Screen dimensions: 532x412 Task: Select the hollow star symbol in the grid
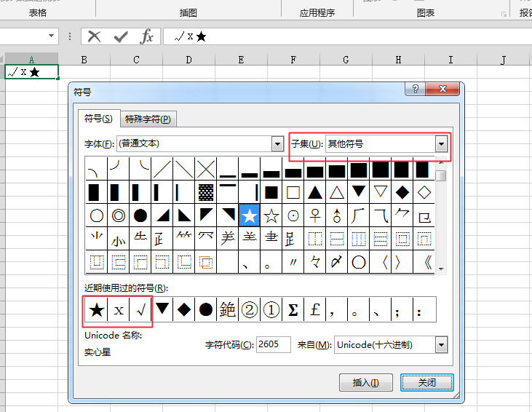pos(271,215)
